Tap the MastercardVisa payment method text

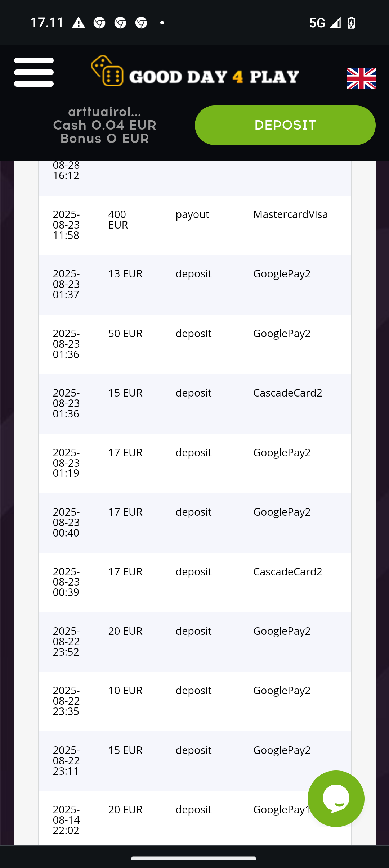(x=290, y=214)
